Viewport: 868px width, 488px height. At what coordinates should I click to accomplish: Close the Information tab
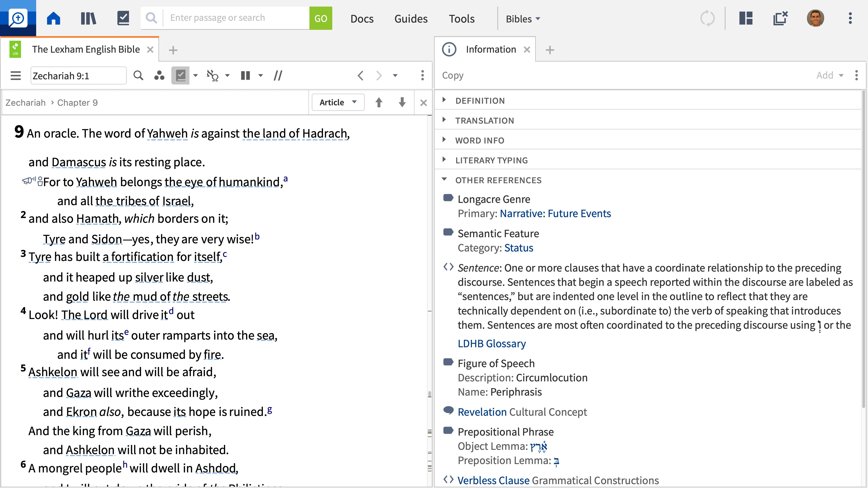pyautogui.click(x=527, y=50)
